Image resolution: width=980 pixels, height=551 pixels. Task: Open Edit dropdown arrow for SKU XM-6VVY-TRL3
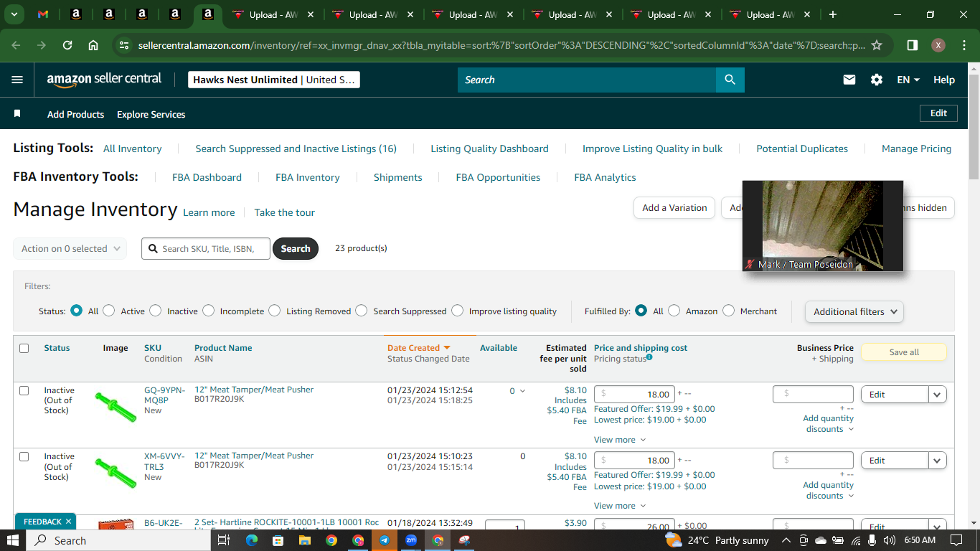coord(938,461)
